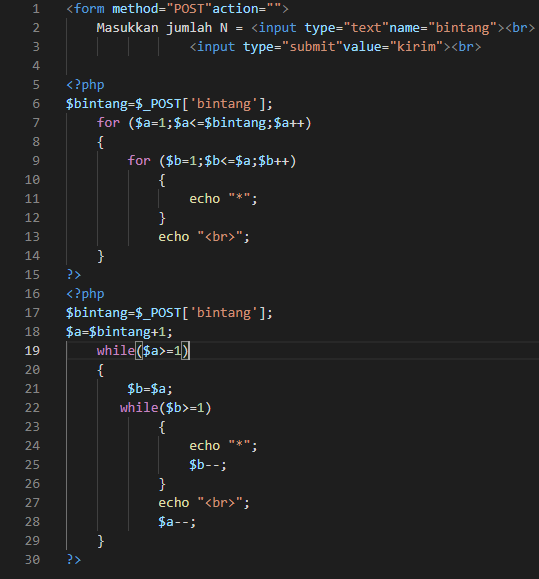539x579 pixels.
Task: Click the opening brace on line 20
Action: [100, 370]
